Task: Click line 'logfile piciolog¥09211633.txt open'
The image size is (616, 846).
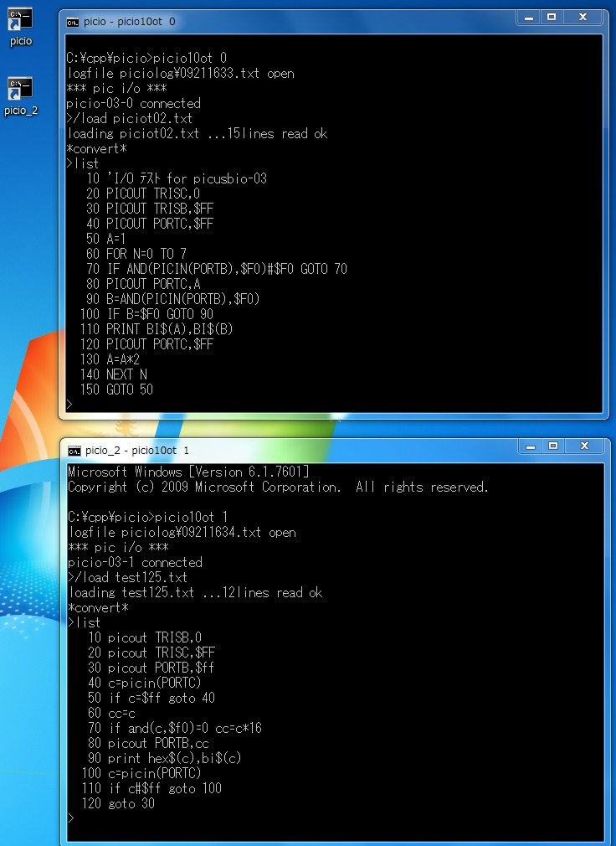Action: [181, 74]
